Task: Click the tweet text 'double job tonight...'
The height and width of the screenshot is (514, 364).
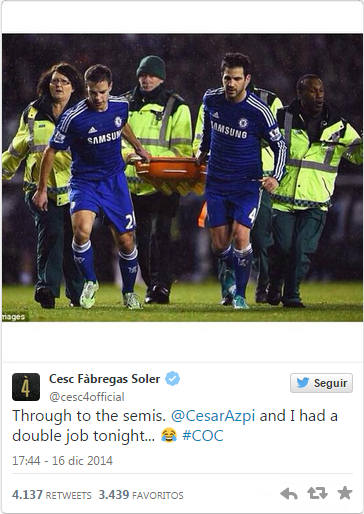Action: 84,436
